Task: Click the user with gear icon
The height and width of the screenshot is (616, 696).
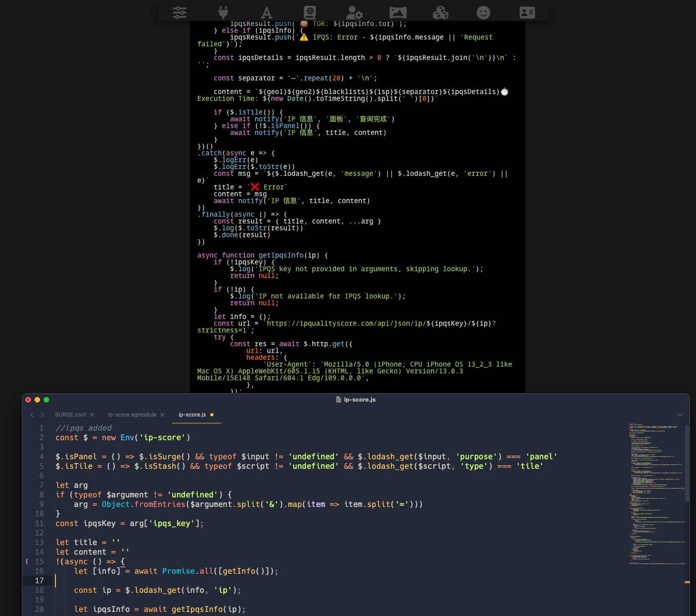Action: pyautogui.click(x=354, y=12)
